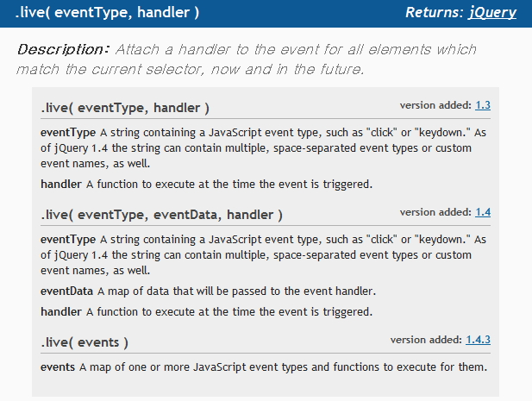Click the second eventType parameter name

68,239
